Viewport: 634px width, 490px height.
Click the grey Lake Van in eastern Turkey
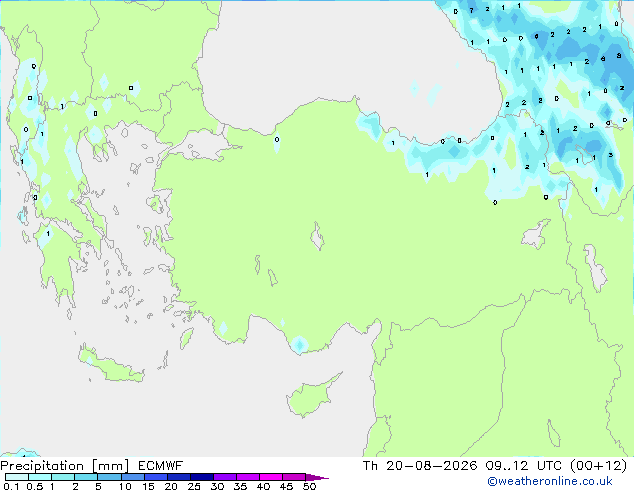point(537,234)
